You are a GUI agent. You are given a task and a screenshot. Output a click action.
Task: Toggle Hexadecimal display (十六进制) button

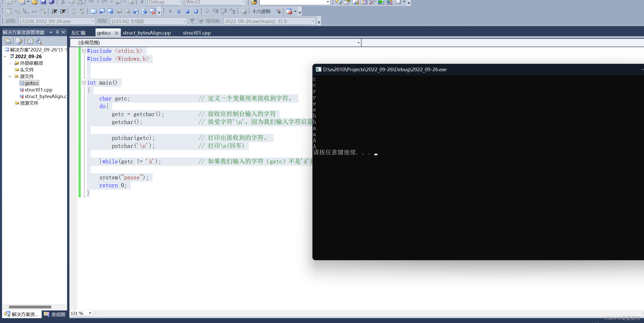(x=261, y=11)
